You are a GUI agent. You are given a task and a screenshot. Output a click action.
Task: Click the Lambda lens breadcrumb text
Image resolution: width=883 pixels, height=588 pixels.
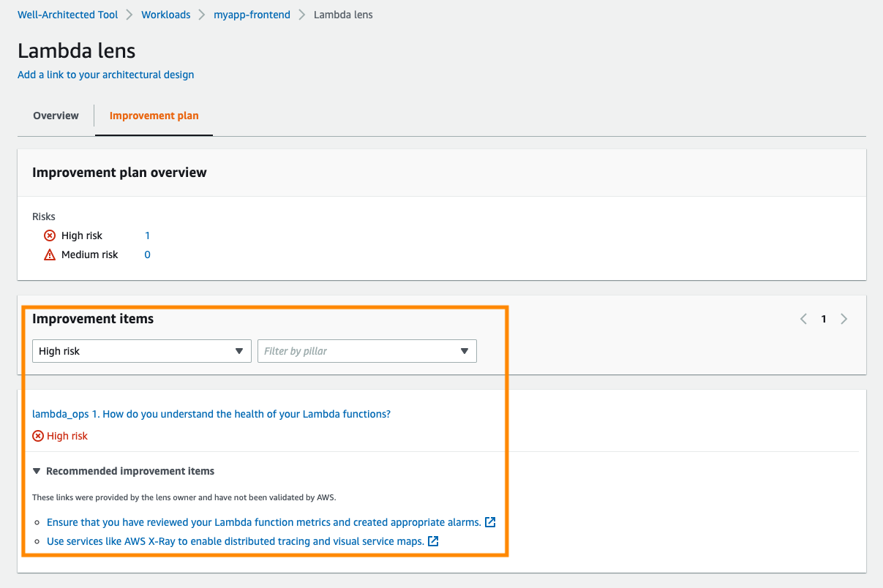pos(343,15)
